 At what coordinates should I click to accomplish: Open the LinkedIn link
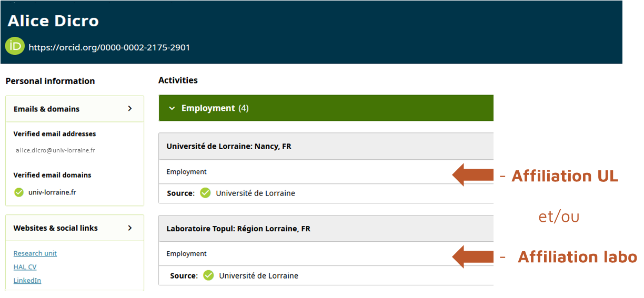pyautogui.click(x=27, y=281)
